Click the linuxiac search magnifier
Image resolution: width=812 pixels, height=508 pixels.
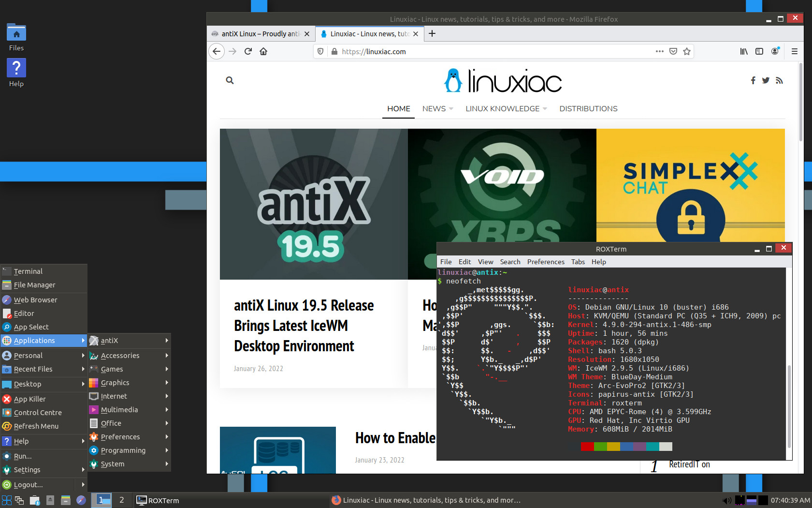(230, 80)
